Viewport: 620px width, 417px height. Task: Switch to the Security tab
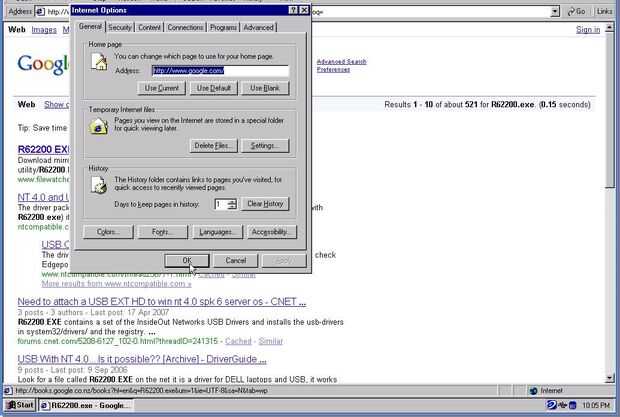[119, 27]
